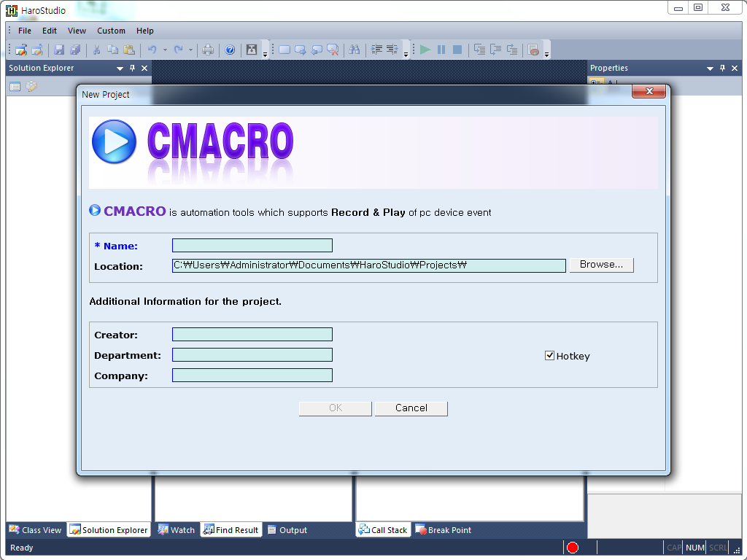The height and width of the screenshot is (560, 747).
Task: Open the Edit menu
Action: (50, 31)
